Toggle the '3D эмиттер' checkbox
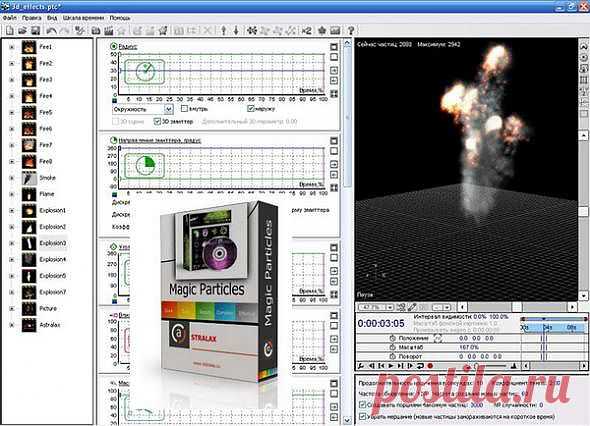The image size is (590, 426). click(157, 122)
